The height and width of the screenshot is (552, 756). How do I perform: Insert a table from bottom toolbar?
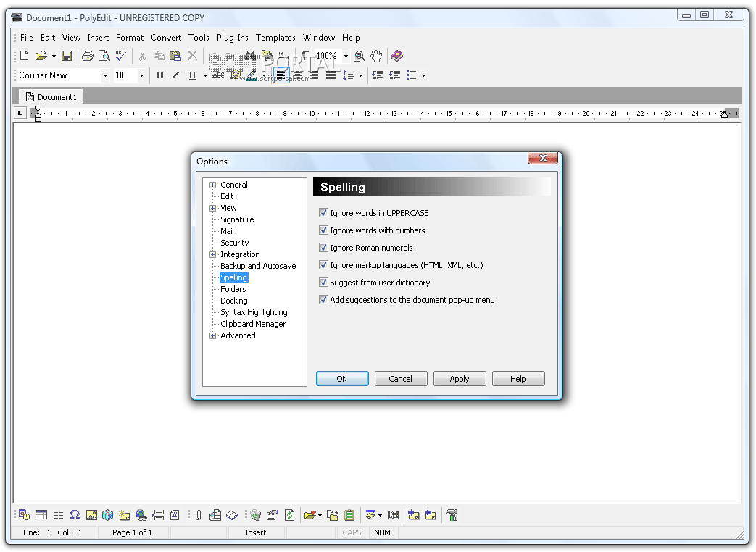click(x=41, y=515)
